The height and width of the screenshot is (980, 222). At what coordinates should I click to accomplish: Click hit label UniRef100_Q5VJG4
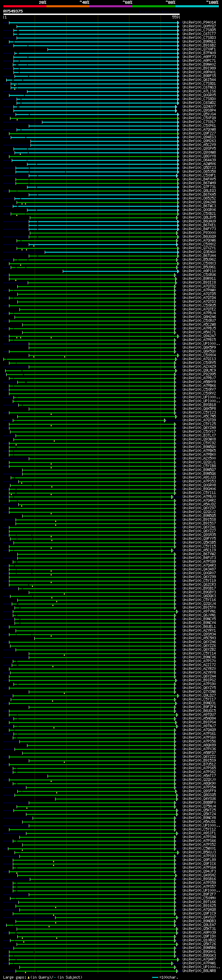(x=199, y=114)
